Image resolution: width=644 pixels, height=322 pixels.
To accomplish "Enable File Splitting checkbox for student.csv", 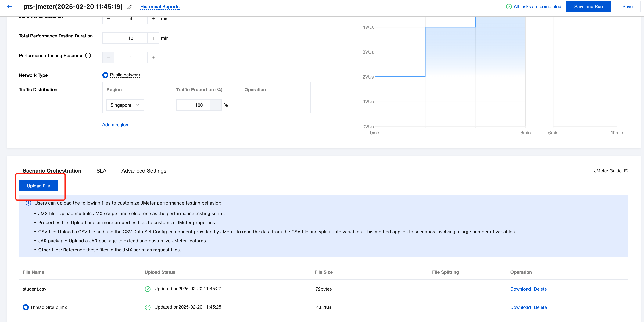I will click(445, 289).
